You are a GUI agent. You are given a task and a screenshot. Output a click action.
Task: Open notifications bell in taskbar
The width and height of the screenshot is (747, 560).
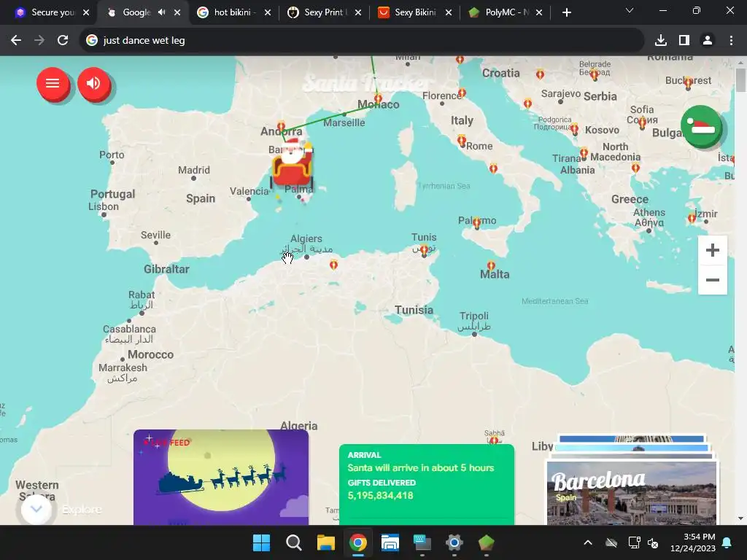(727, 542)
